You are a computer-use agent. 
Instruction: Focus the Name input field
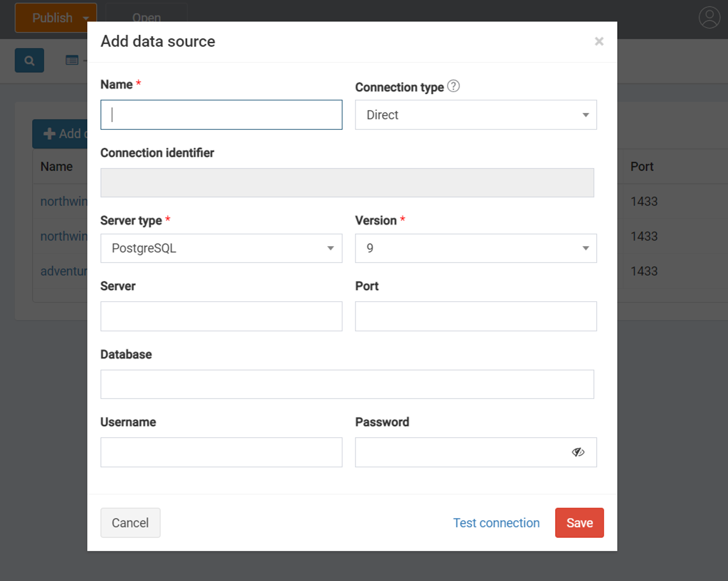[221, 114]
